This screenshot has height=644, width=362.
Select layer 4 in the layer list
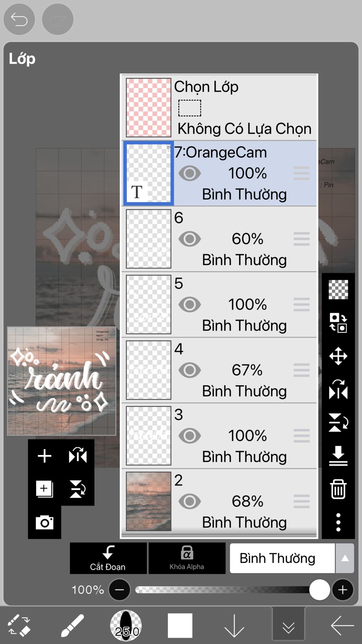point(219,370)
